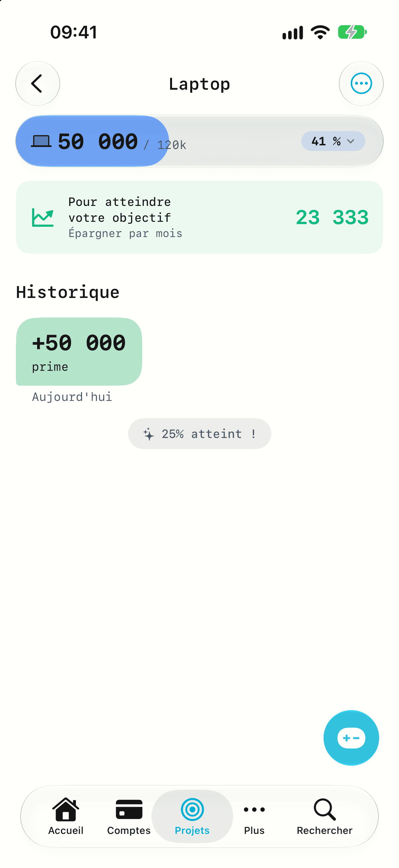Image resolution: width=399 pixels, height=868 pixels.
Task: Open the Plus tab with three dots
Action: tap(254, 816)
